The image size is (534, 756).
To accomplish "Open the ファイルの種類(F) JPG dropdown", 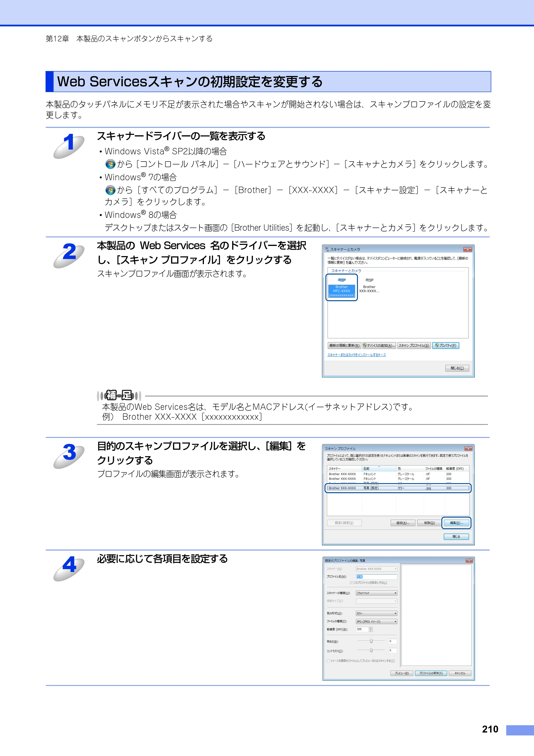I will pyautogui.click(x=376, y=622).
